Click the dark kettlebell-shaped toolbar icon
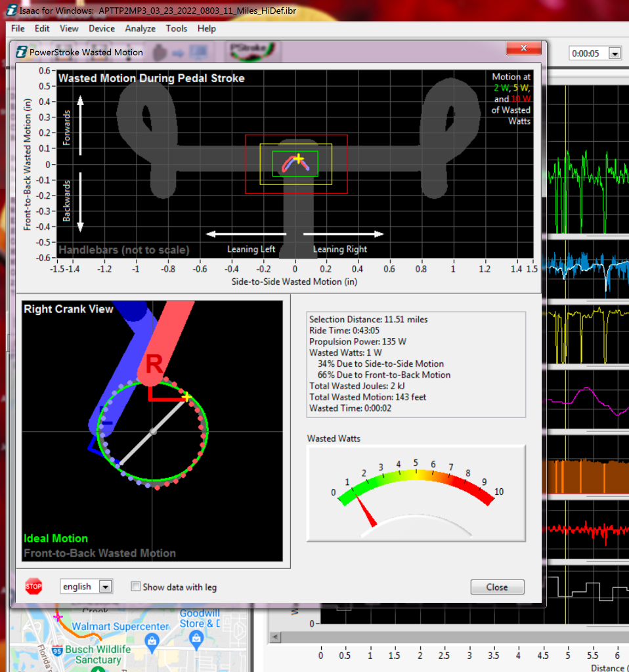 [x=160, y=52]
